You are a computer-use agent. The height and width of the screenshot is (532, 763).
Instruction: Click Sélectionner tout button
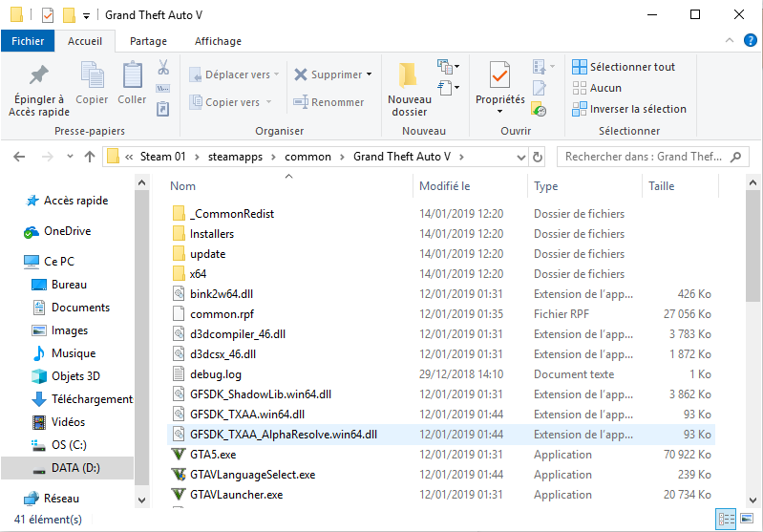coord(624,67)
